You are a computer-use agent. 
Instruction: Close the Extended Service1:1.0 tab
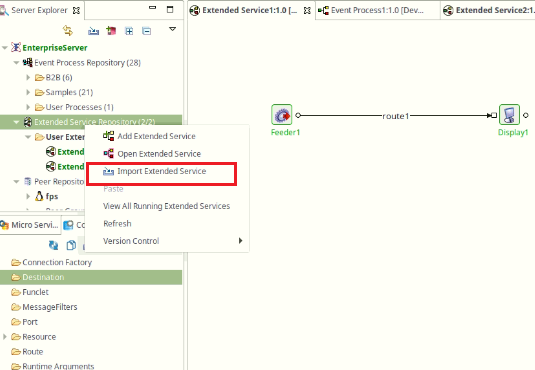click(x=307, y=11)
